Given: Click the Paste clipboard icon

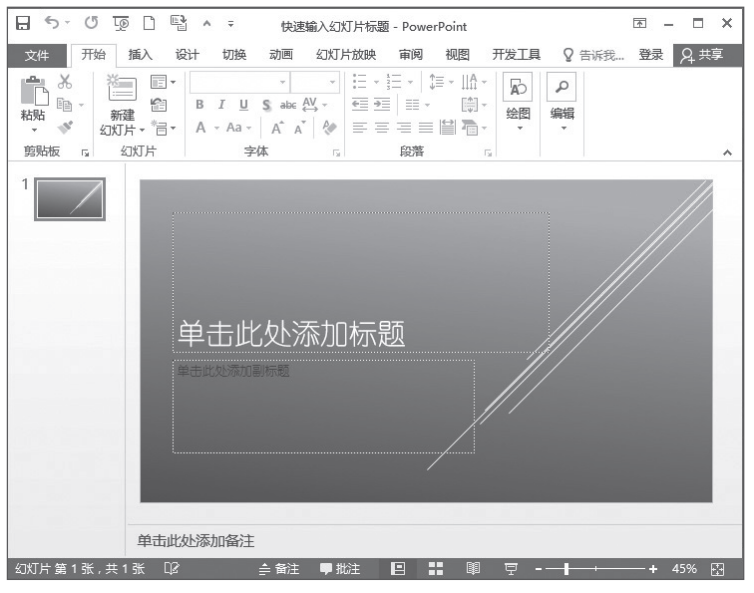Looking at the screenshot, I should (x=34, y=90).
